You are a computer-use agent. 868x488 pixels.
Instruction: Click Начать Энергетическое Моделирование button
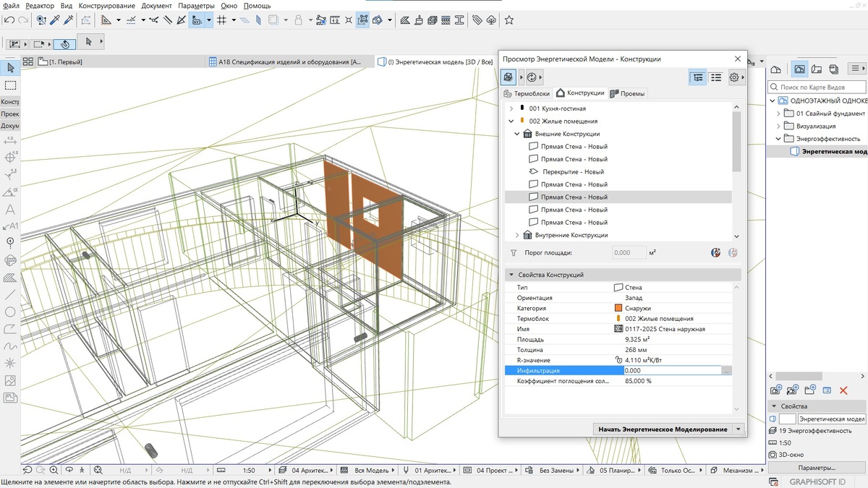click(x=663, y=429)
